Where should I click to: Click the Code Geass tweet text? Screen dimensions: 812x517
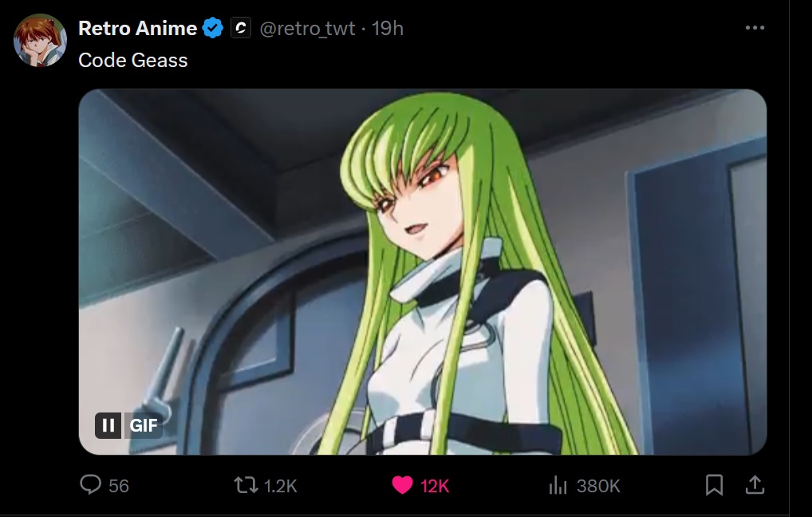132,60
